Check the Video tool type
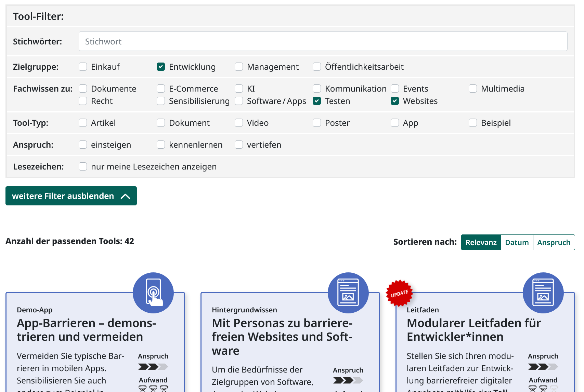This screenshot has height=392, width=584. pos(239,123)
